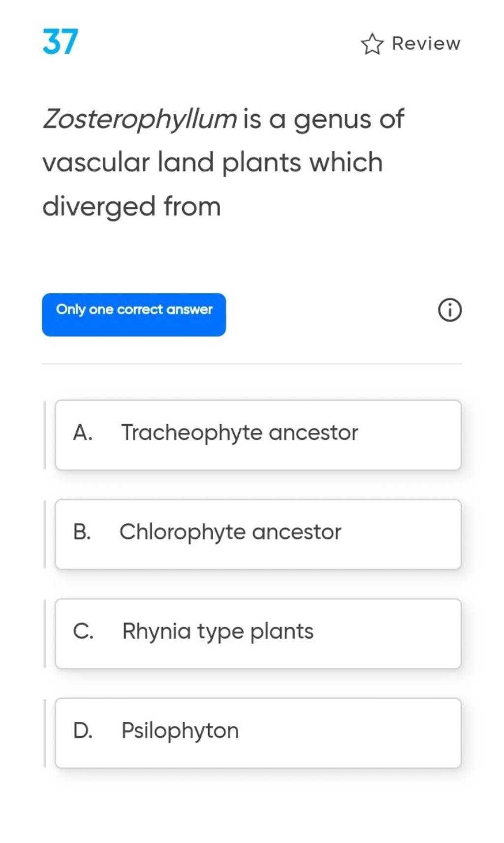The image size is (504, 843).
Task: Select option B Chlorophyte ancestor
Action: point(259,534)
